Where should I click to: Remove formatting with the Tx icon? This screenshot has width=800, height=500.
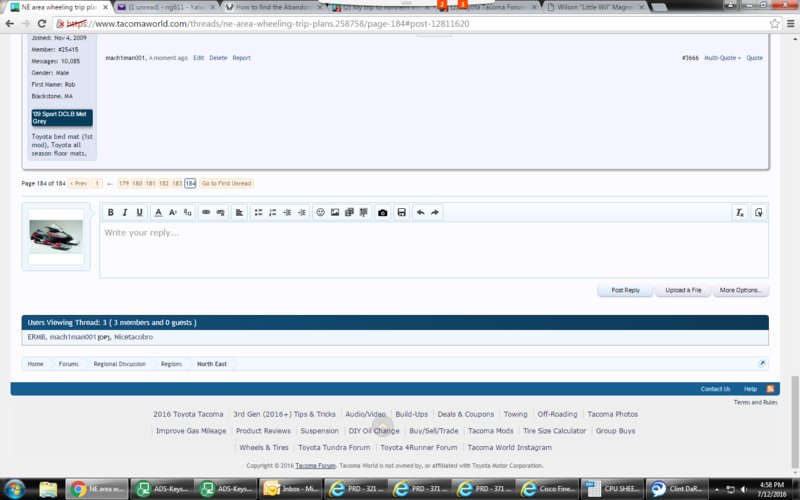click(x=739, y=212)
